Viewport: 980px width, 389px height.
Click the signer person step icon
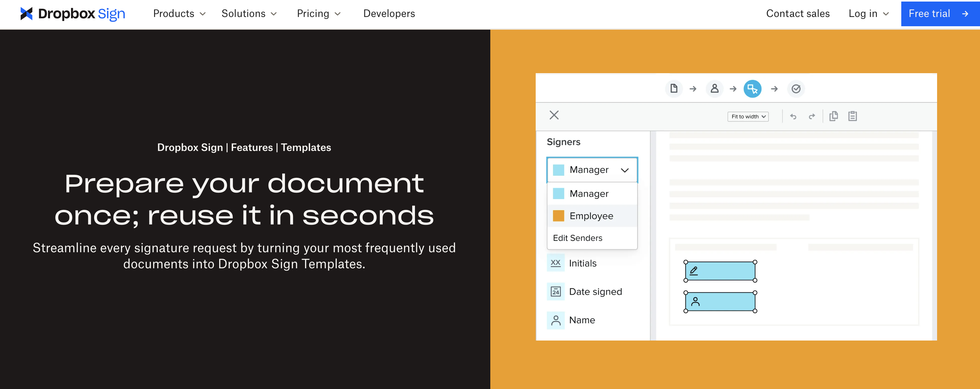coord(714,89)
